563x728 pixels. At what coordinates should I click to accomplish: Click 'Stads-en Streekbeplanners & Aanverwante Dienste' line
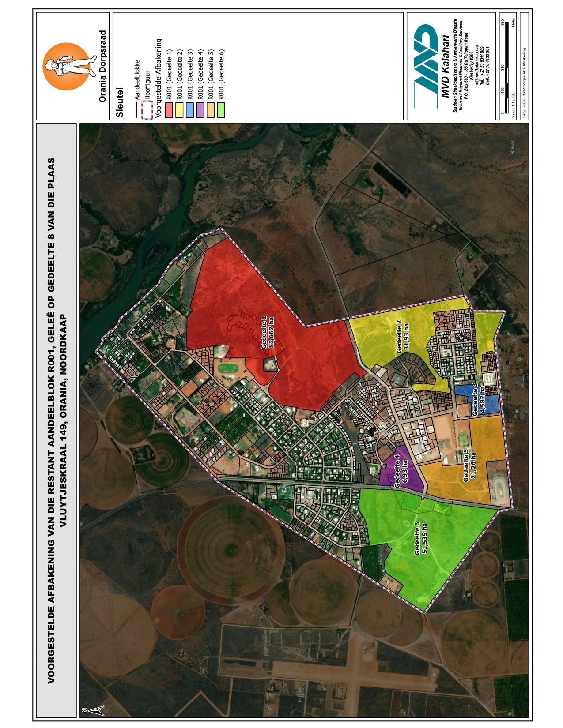(x=455, y=65)
